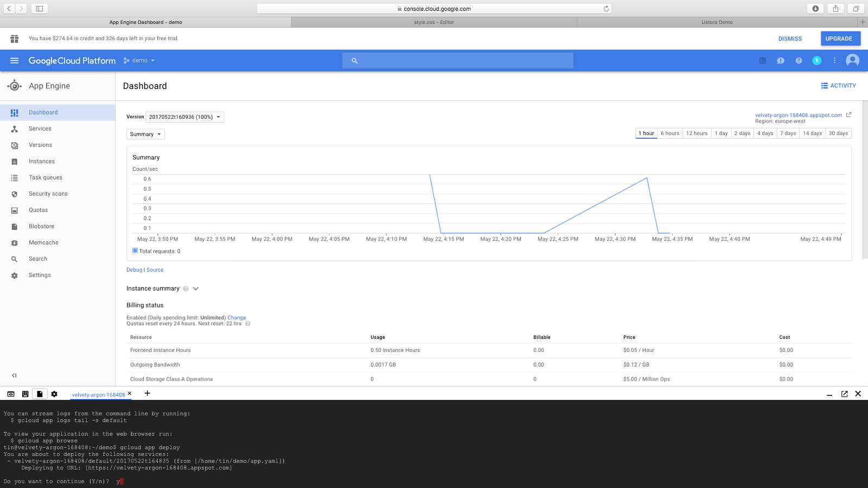Image resolution: width=868 pixels, height=488 pixels.
Task: Click Safari share button
Action: point(835,9)
